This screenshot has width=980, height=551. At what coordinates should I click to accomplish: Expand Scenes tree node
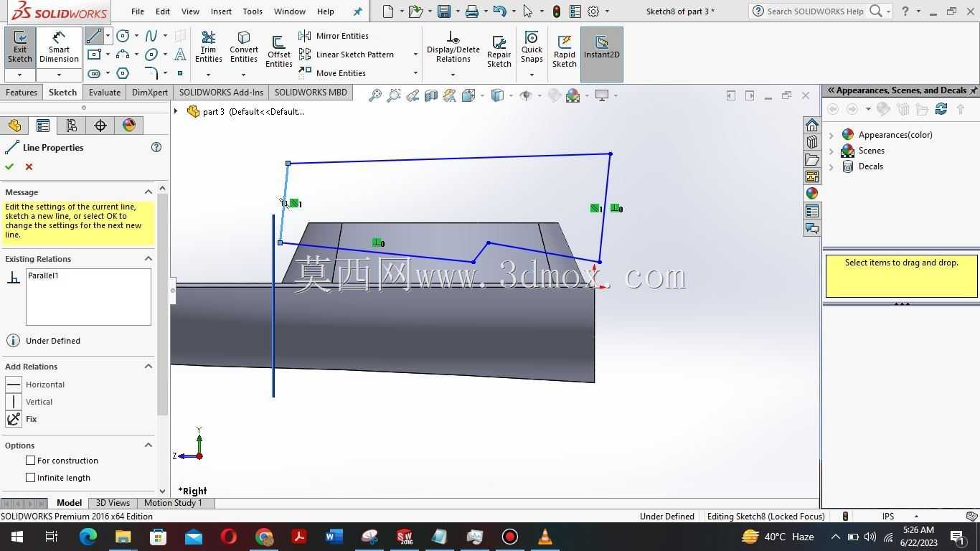831,151
